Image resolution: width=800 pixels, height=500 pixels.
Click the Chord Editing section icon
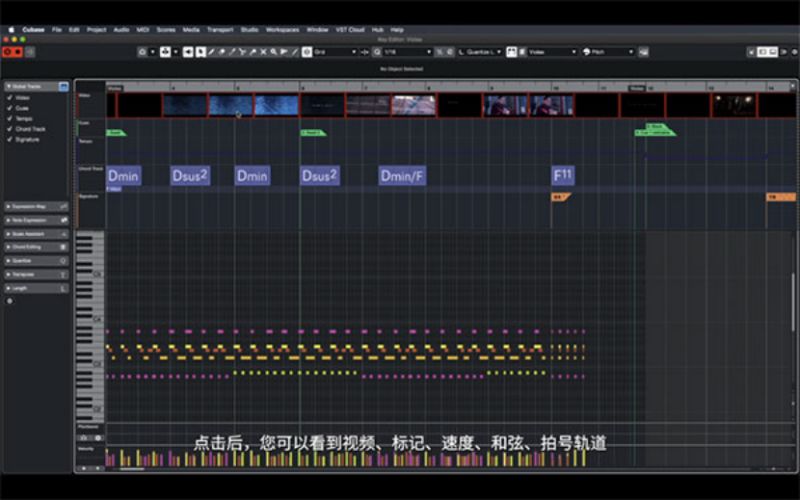(x=64, y=246)
